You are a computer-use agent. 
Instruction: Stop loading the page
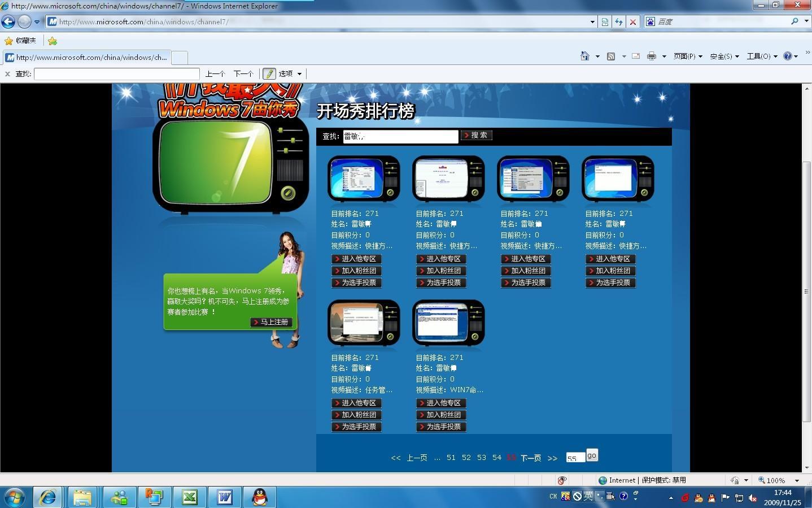(x=632, y=21)
